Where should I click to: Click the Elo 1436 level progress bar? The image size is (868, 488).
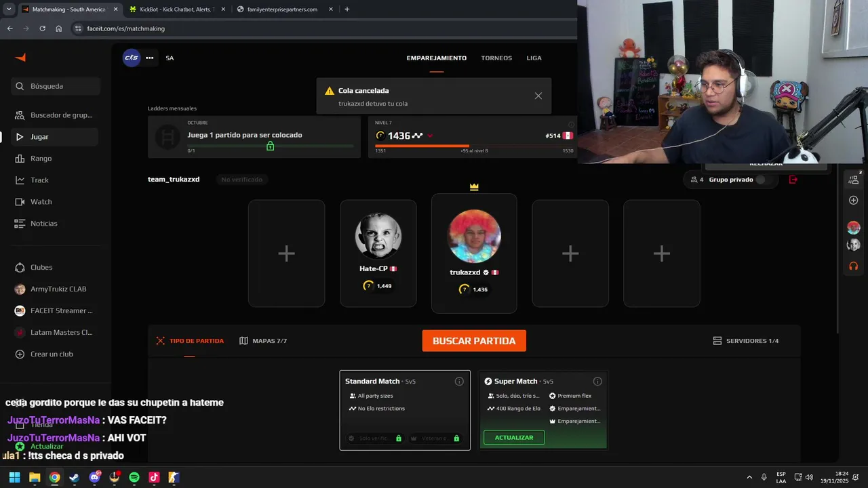pos(474,146)
